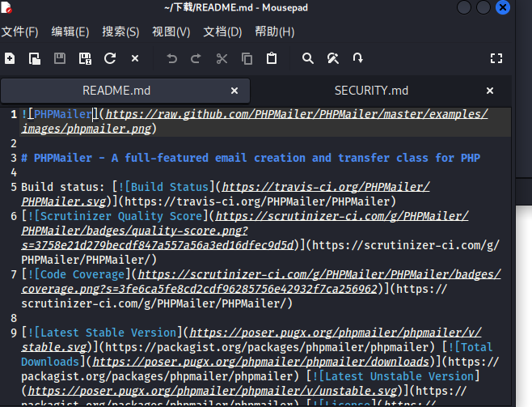Viewport: 532px width, 407px height.
Task: Click the scrutinizer coverage.png link
Action: point(261,282)
